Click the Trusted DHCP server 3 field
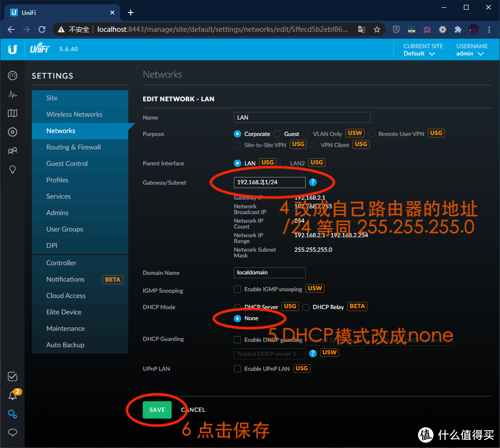Viewport: 500px width, 448px height. (270, 353)
